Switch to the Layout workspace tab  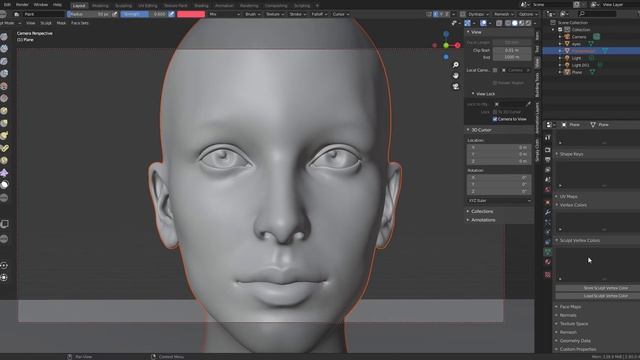coord(79,6)
